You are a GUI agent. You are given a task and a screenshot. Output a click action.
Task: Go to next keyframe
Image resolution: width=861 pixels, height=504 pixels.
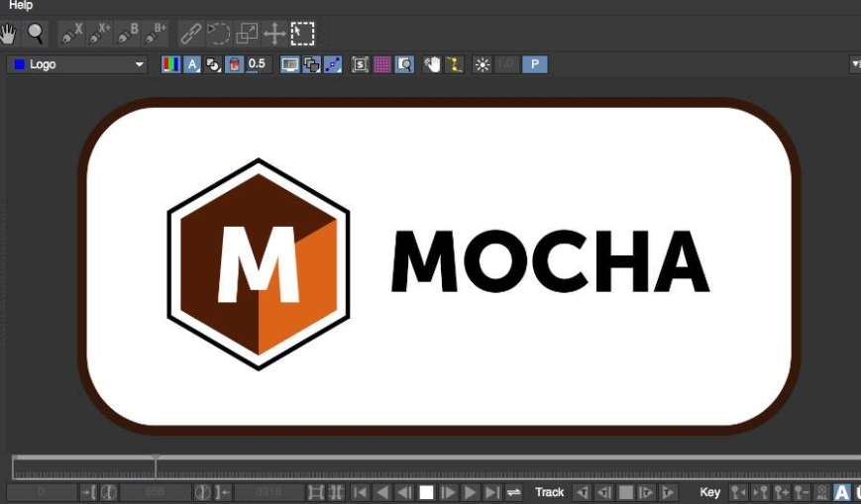click(759, 492)
